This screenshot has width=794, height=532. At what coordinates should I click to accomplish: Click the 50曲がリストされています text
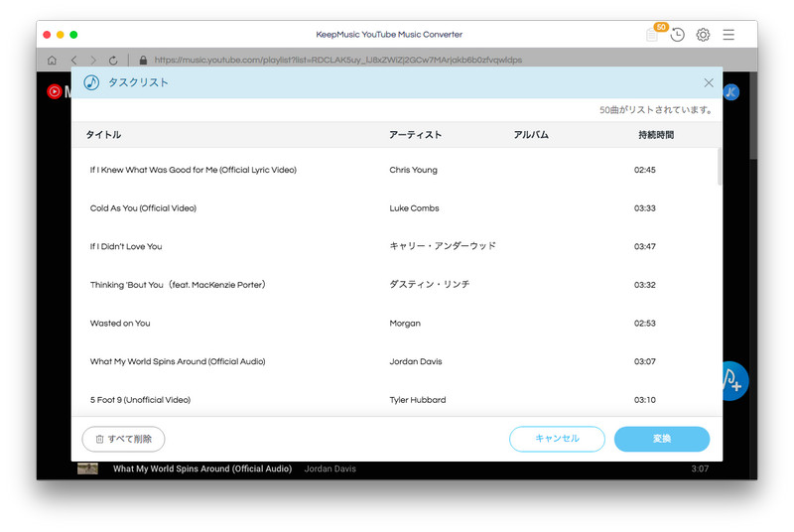[x=657, y=110]
